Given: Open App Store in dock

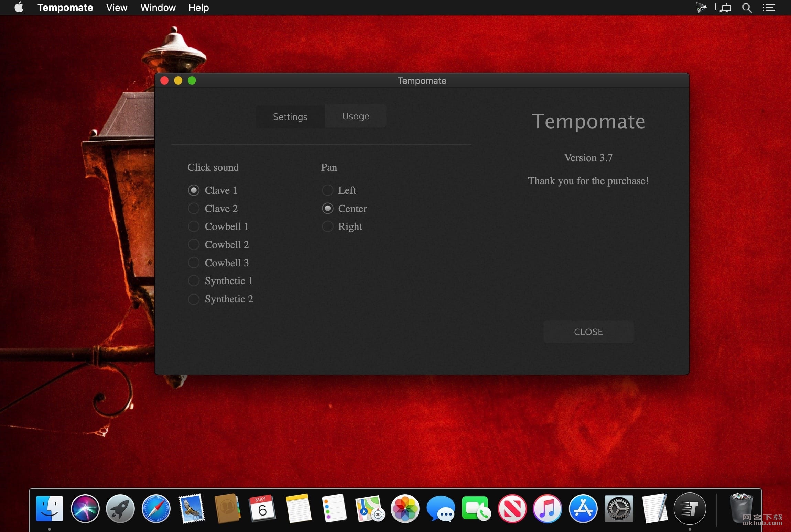Looking at the screenshot, I should pyautogui.click(x=583, y=508).
